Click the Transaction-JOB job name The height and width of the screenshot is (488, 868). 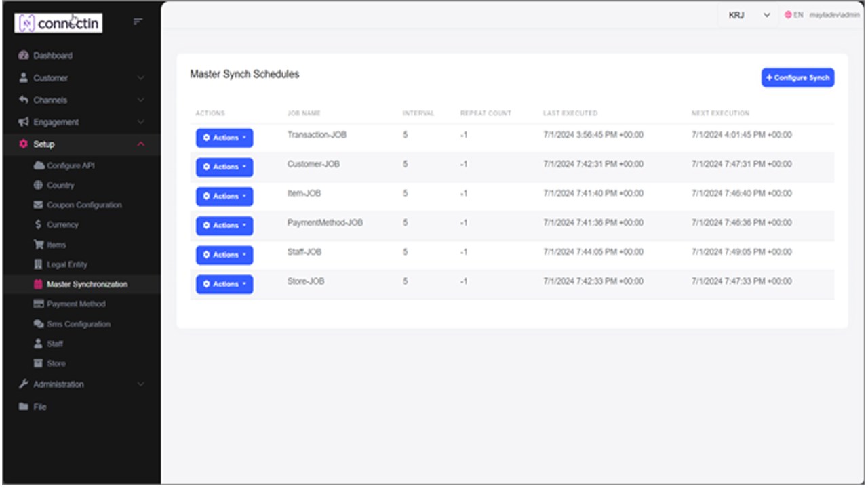(x=317, y=135)
